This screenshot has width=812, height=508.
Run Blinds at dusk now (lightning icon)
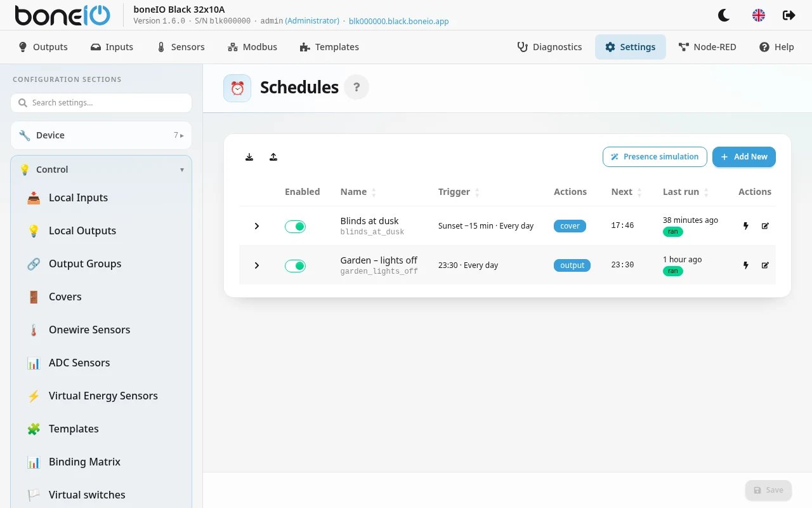(x=746, y=226)
